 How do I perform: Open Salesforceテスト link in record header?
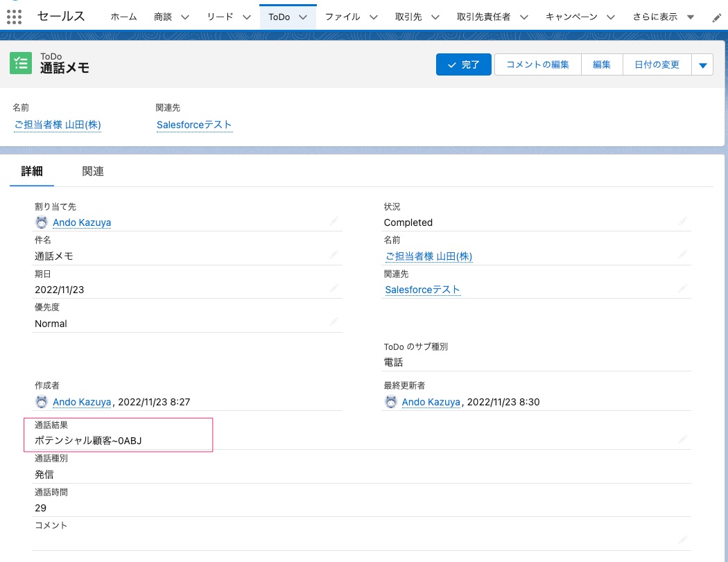[194, 125]
